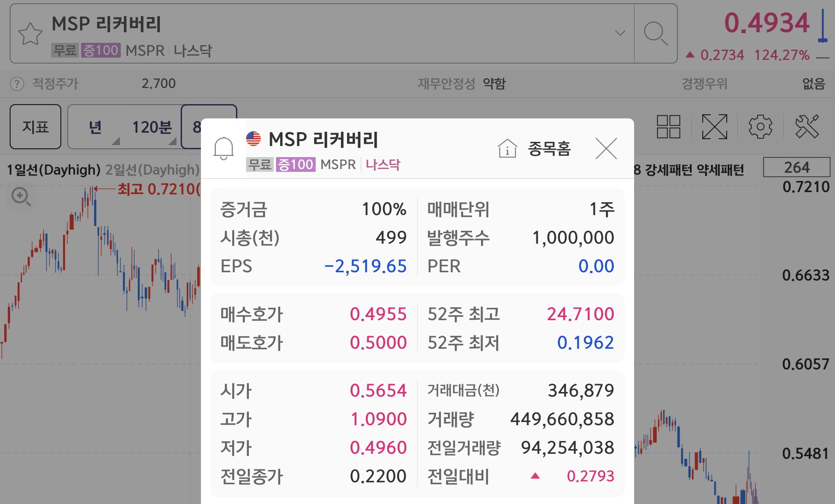Expand the stock selector dropdown chevron
The height and width of the screenshot is (504, 835).
[620, 33]
